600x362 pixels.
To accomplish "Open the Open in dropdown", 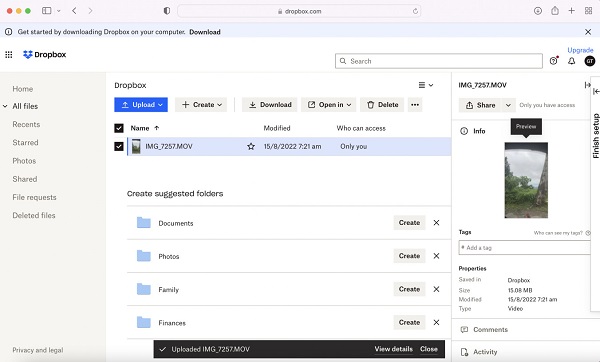I will 328,104.
